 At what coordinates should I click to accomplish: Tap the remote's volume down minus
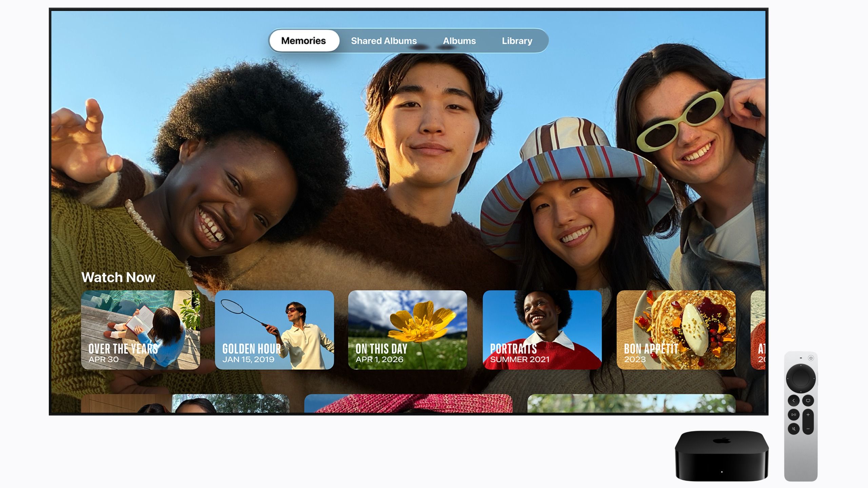[808, 429]
